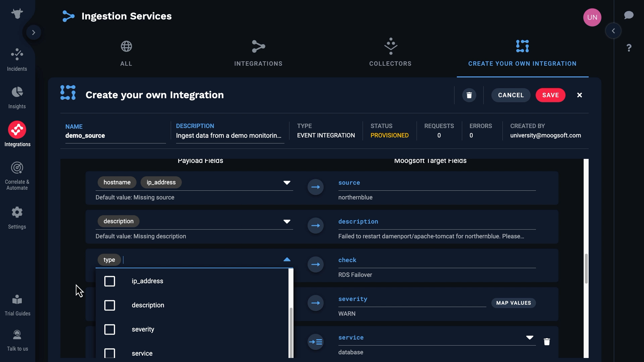Delete the service mapping row
Screen dimensions: 644x362
pyautogui.click(x=547, y=342)
